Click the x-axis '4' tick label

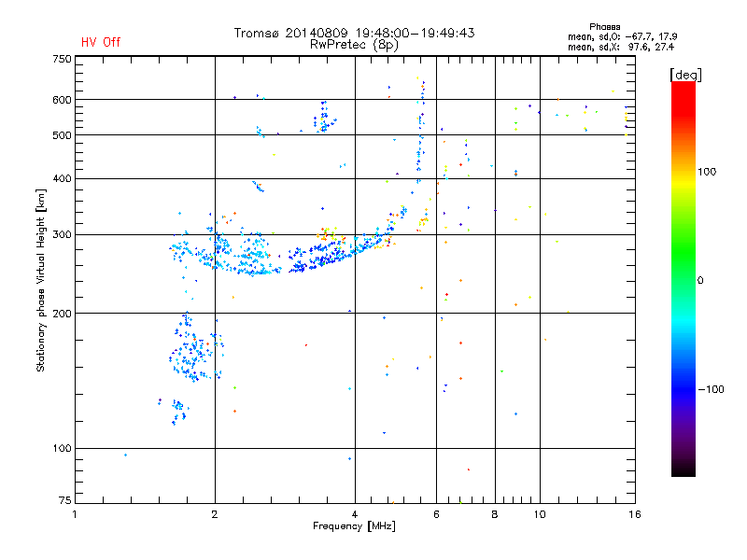click(x=355, y=514)
